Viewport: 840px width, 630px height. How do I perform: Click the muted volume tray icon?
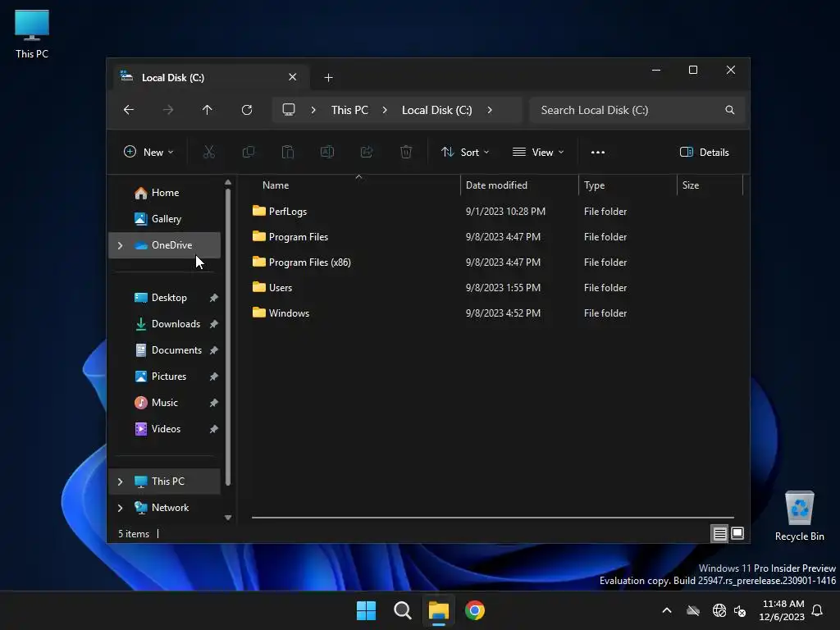[741, 610]
